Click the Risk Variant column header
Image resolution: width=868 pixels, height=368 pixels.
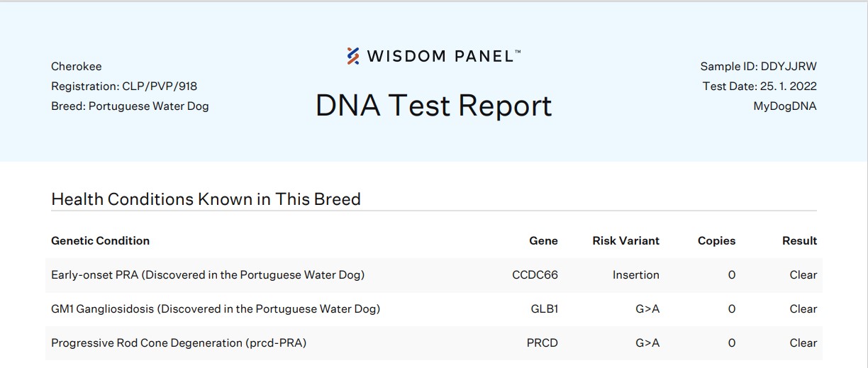click(x=625, y=241)
